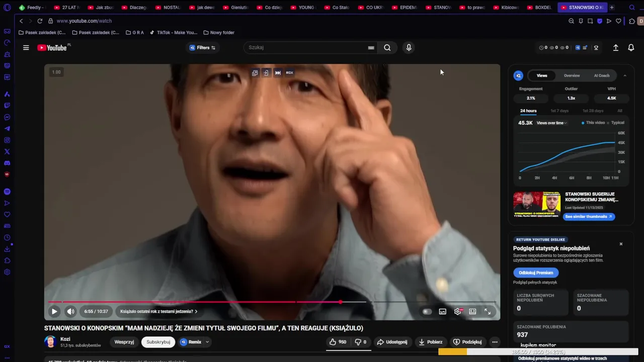Screen dimensions: 644x362
Task: Turn on subtitles with the captions icon
Action: point(443,312)
